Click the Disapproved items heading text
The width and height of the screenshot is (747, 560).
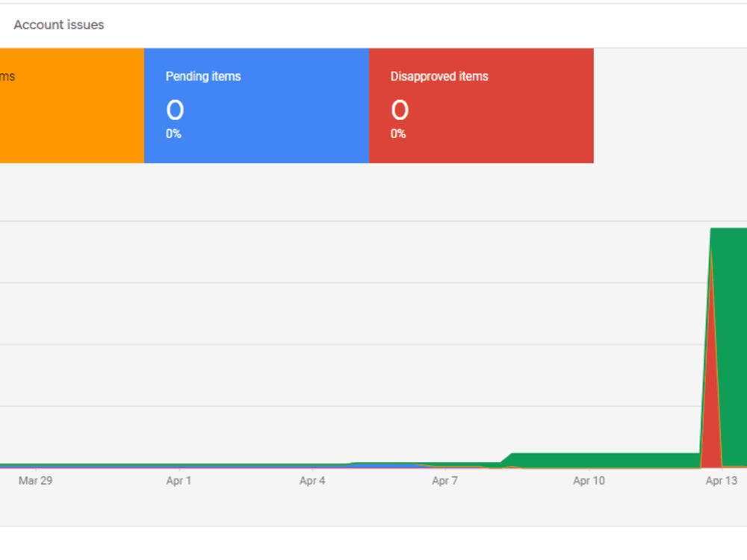[x=439, y=76]
